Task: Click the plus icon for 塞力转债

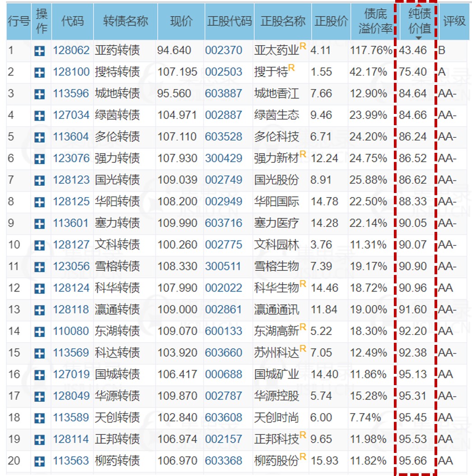Action: 39,224
